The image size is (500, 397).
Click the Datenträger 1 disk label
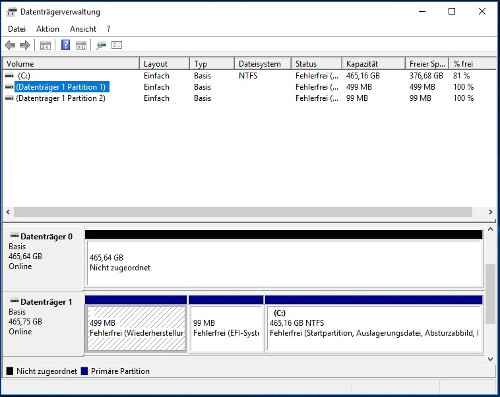pyautogui.click(x=46, y=302)
